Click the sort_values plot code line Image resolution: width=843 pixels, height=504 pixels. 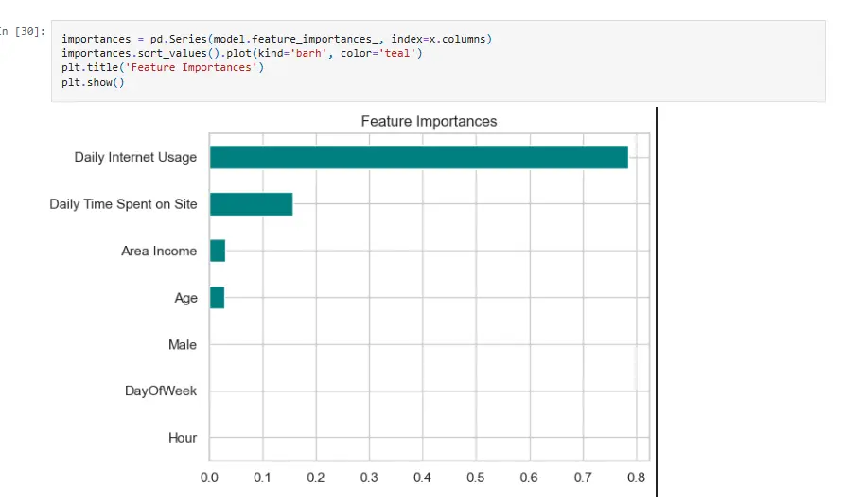click(241, 53)
